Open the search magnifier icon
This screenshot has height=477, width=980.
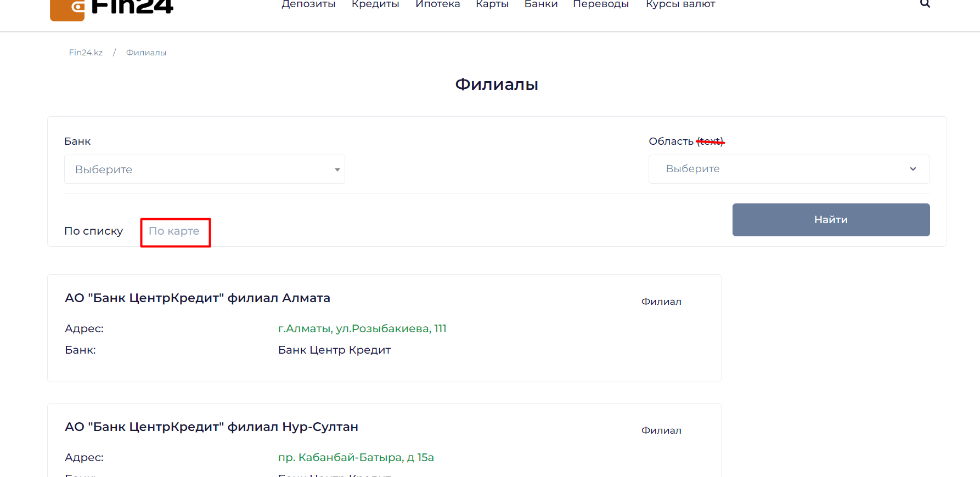click(925, 4)
